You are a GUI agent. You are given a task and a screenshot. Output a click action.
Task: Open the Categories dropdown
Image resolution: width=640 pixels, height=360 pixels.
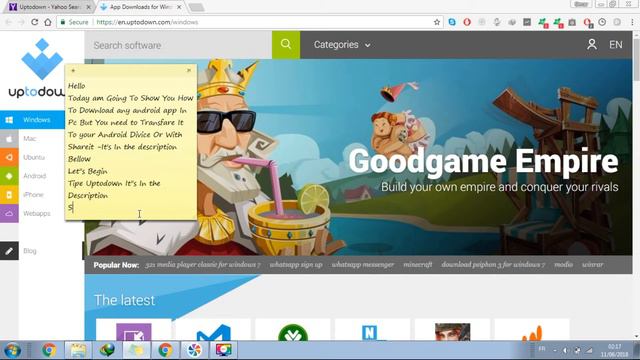(x=342, y=44)
